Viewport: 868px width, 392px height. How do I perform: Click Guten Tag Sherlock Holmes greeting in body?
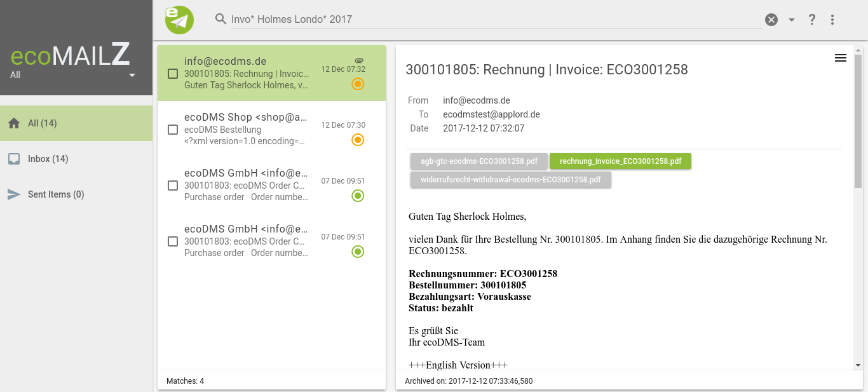tap(468, 217)
